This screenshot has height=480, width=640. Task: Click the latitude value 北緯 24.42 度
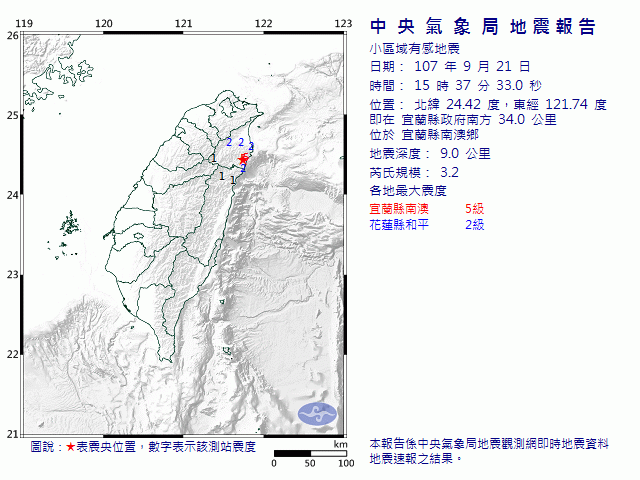(457, 104)
